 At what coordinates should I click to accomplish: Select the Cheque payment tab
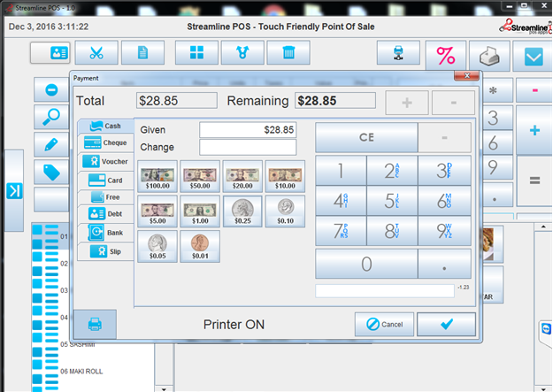[x=106, y=142]
